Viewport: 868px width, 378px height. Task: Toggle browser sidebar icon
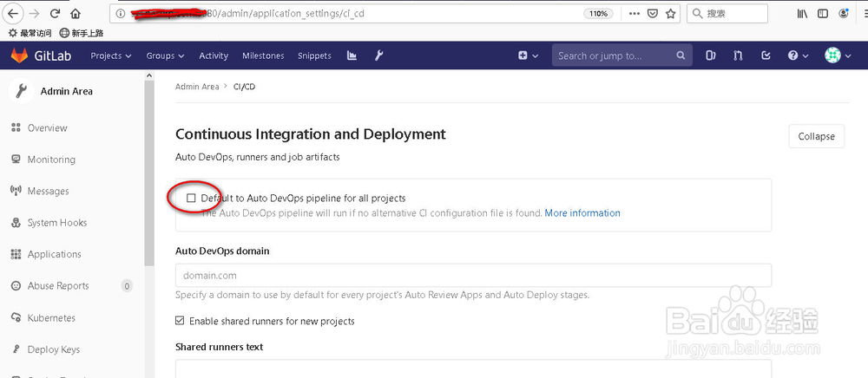pyautogui.click(x=823, y=14)
